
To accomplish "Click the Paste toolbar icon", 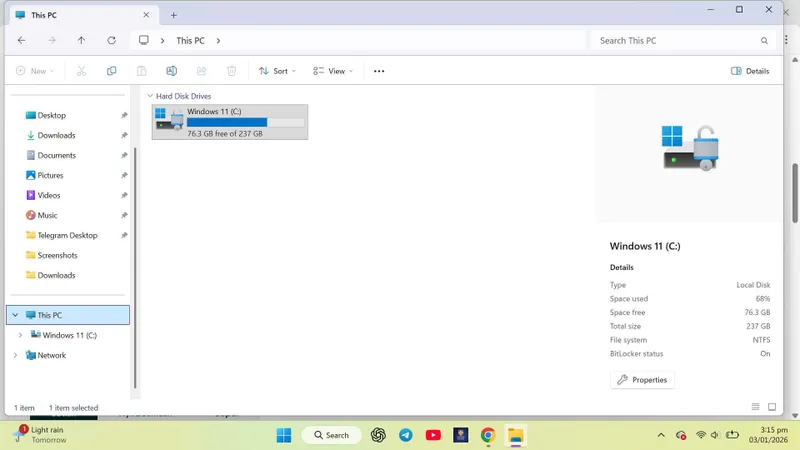I will point(141,71).
